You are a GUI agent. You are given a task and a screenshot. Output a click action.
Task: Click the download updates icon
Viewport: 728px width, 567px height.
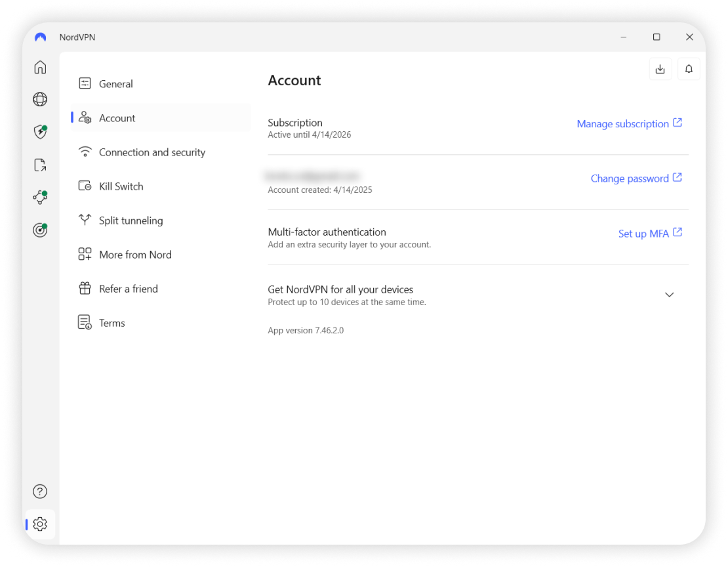pyautogui.click(x=660, y=69)
